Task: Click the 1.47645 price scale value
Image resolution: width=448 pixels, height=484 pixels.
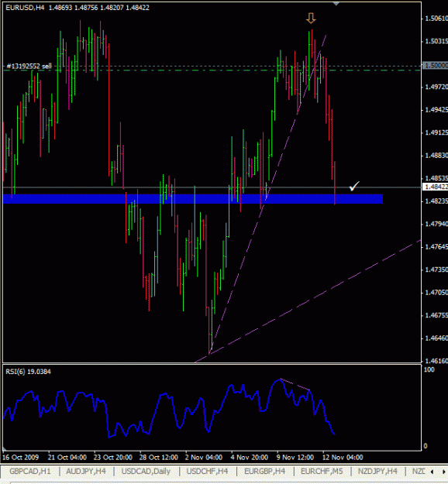Action: [x=436, y=247]
